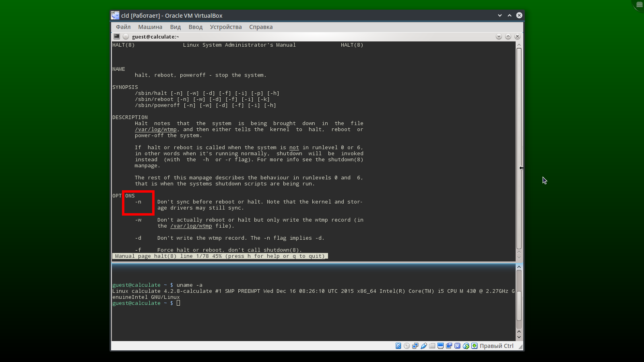Click the /sbin/reboot synopsis line
Image resolution: width=644 pixels, height=362 pixels.
pyautogui.click(x=202, y=99)
